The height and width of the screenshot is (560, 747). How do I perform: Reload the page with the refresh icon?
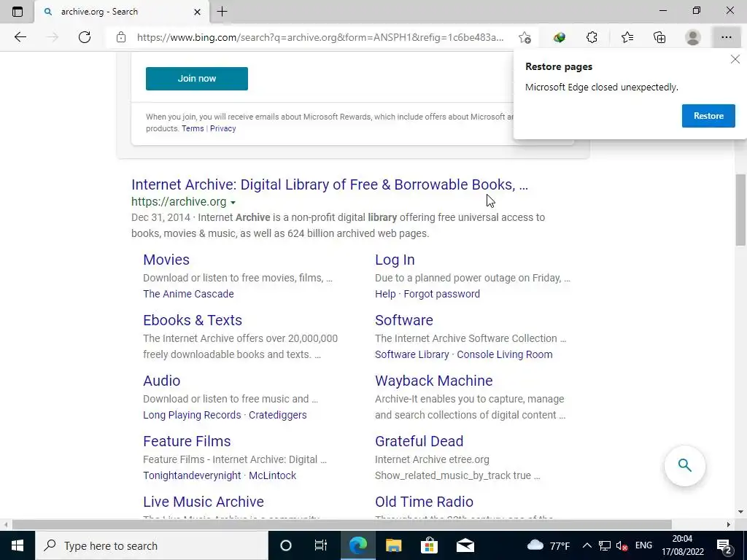85,37
